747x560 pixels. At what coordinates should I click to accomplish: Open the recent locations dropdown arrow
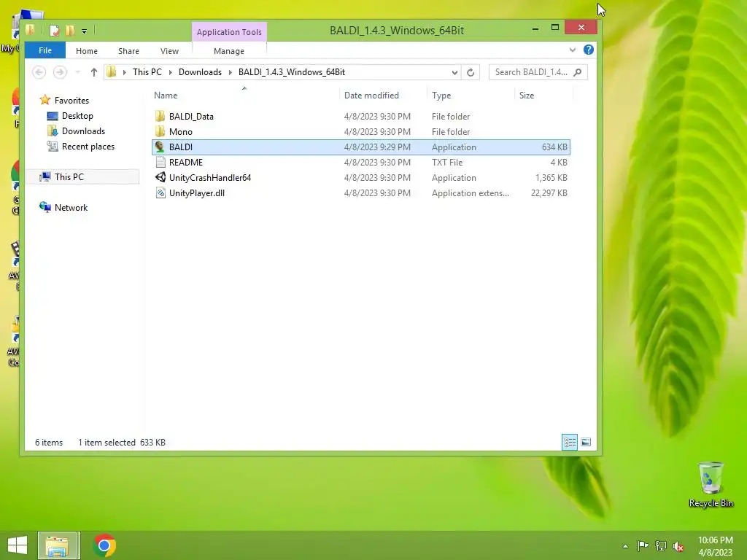(77, 72)
